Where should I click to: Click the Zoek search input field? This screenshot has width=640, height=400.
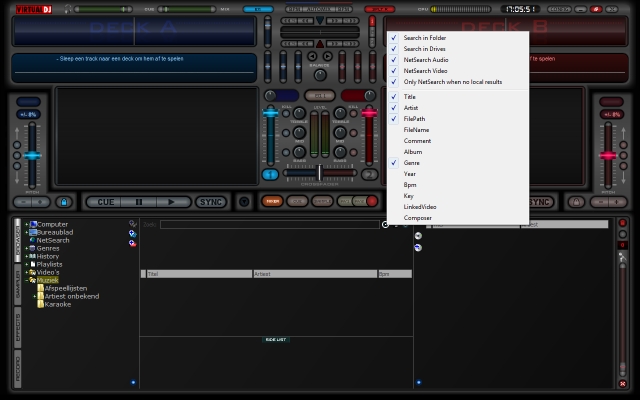pyautogui.click(x=270, y=224)
